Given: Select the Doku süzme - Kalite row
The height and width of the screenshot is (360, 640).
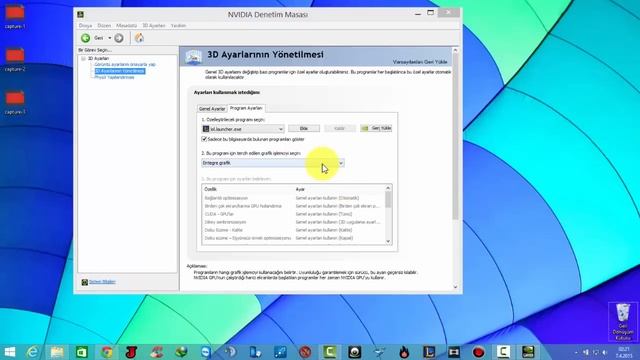Looking at the screenshot, I should [293, 230].
